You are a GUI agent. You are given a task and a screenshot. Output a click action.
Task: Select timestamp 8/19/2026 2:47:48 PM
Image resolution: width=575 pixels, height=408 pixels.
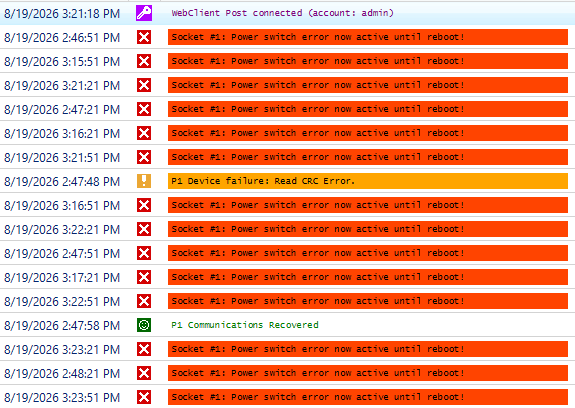click(62, 181)
